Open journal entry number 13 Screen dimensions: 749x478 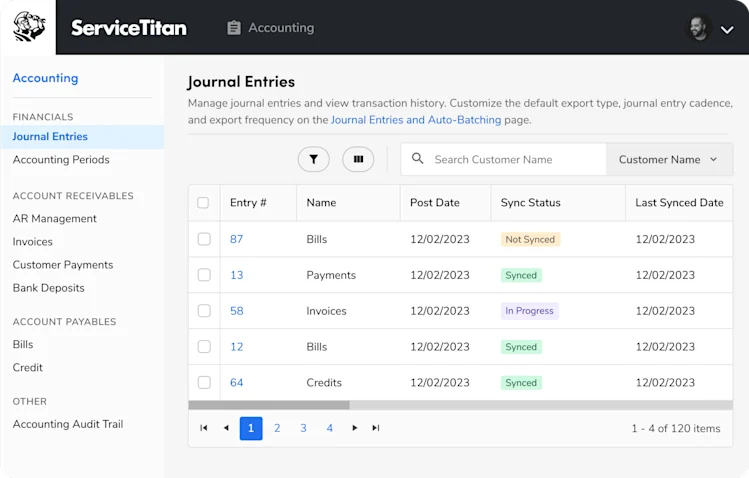236,275
